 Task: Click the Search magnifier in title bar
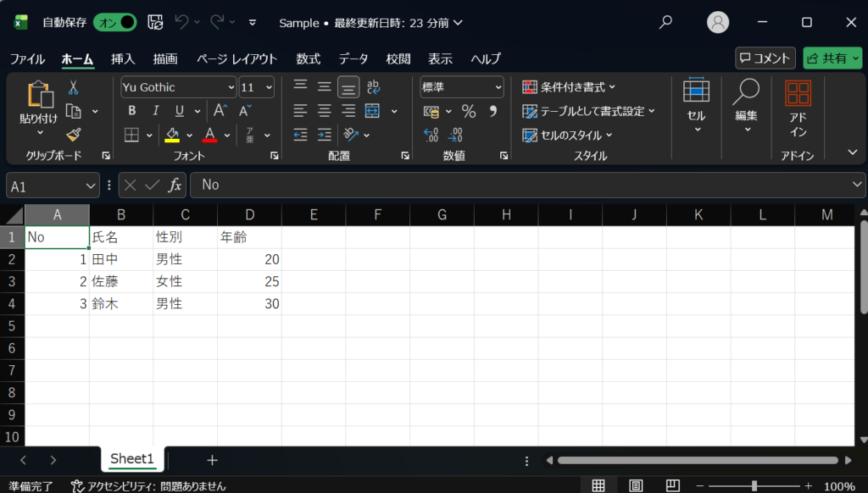click(x=665, y=22)
